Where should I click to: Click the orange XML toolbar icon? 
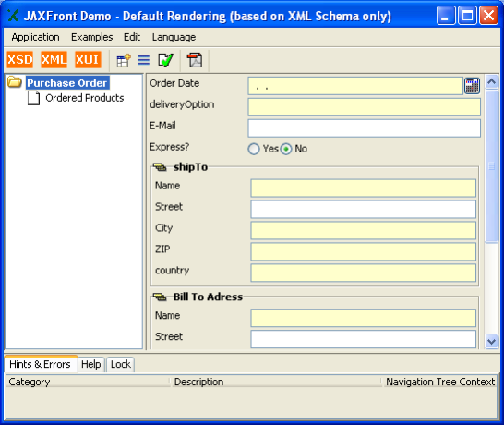coord(54,60)
